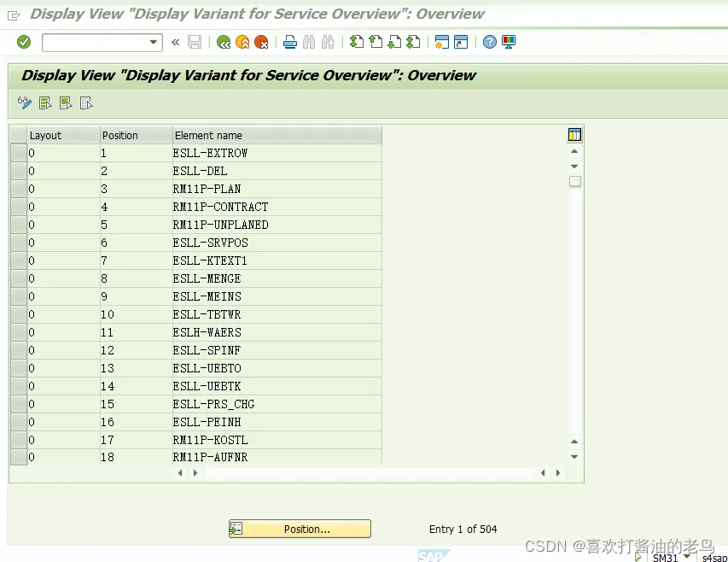Viewport: 728px width, 562px height.
Task: Toggle Display/Change pencil-glasses icon
Action: (25, 102)
